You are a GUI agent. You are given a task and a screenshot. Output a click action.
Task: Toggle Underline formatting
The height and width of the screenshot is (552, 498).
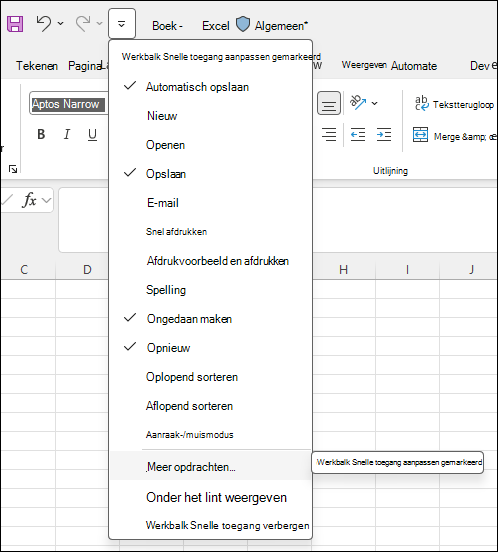92,134
